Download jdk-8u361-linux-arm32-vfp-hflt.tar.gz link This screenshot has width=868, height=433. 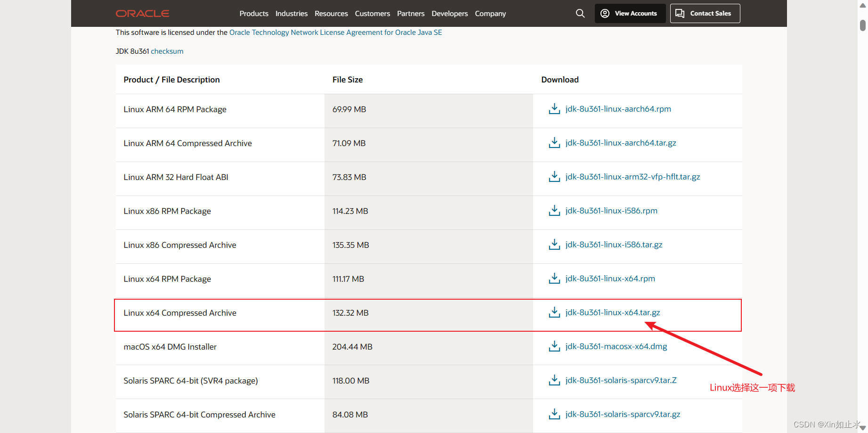[633, 177]
